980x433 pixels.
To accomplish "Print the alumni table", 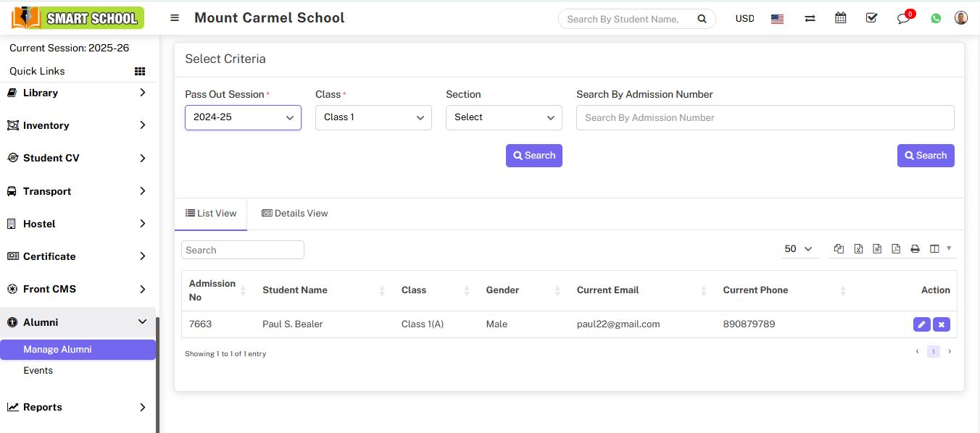I will (x=915, y=249).
